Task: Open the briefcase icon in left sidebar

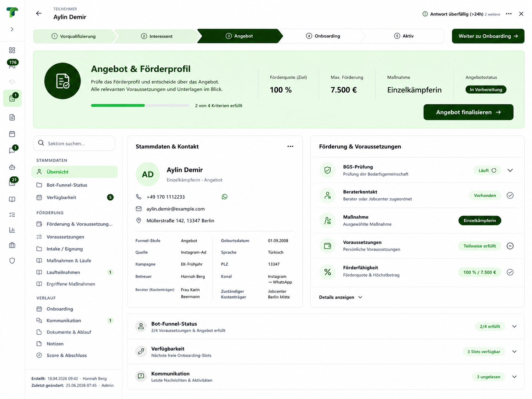Action: tap(12, 245)
